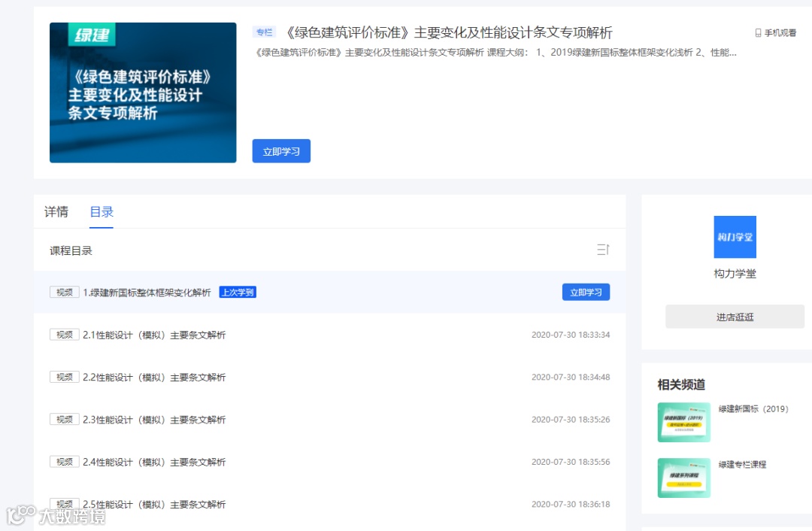Open the 绿建专栏课程 channel thumbnail
This screenshot has height=531, width=812.
pyautogui.click(x=683, y=478)
